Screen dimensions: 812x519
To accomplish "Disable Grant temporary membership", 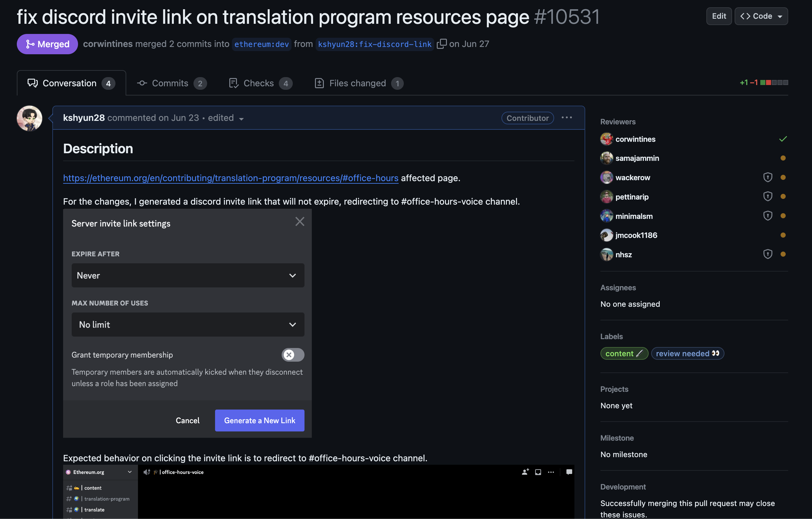I will click(x=292, y=355).
